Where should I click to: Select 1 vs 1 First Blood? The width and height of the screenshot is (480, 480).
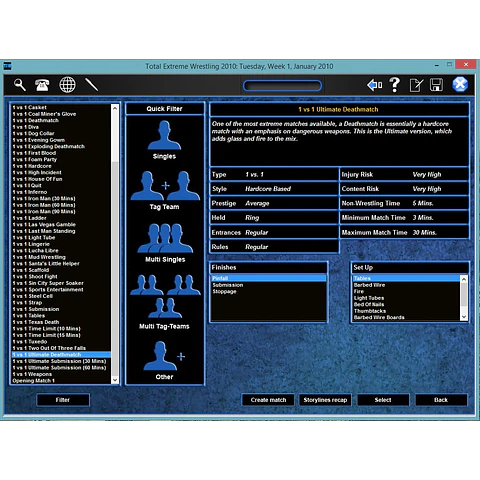point(61,153)
